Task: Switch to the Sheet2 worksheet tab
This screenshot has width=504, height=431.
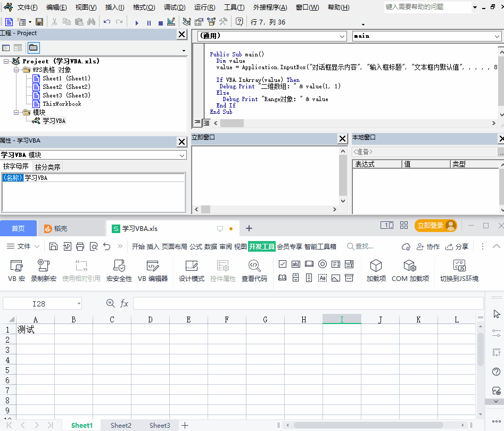Action: point(121,425)
